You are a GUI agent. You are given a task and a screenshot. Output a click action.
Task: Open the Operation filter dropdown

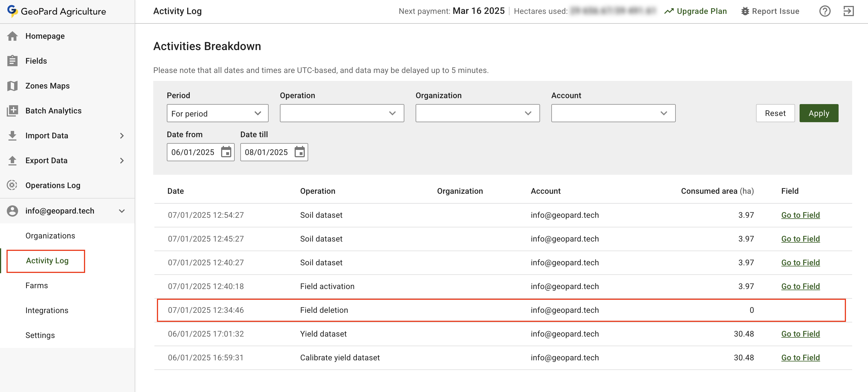click(x=342, y=113)
